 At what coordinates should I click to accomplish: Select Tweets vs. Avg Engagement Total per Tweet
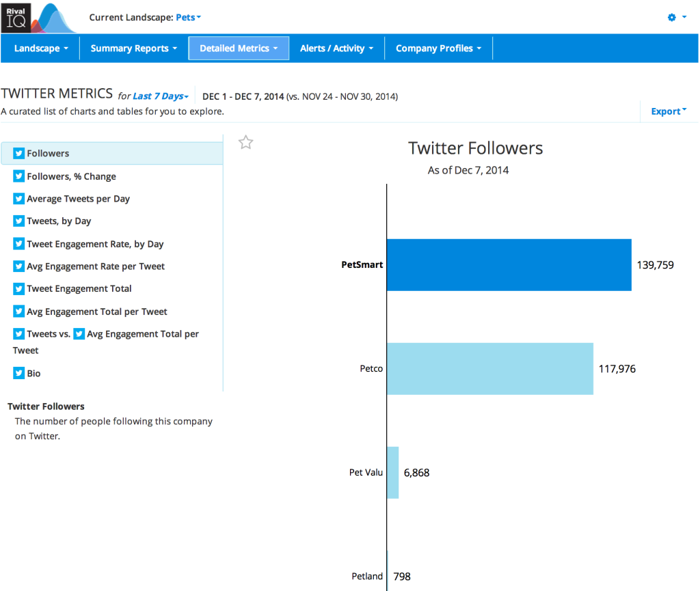click(x=106, y=342)
